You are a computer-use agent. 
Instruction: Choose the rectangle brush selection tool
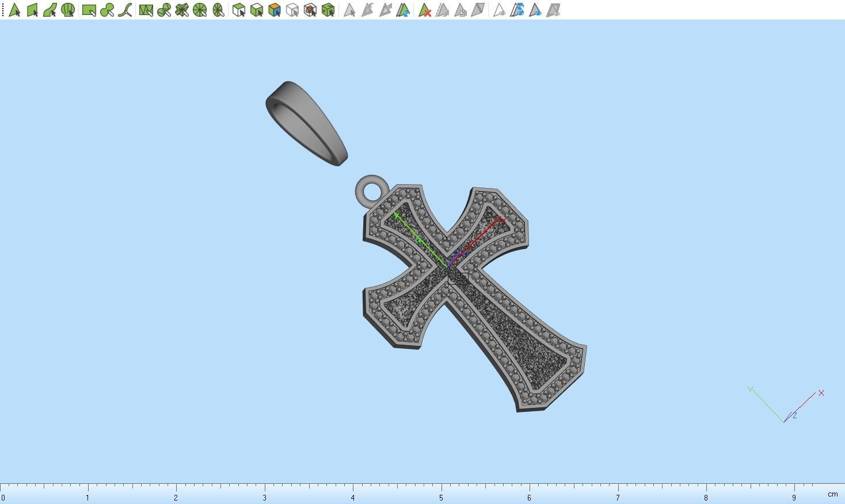click(89, 10)
